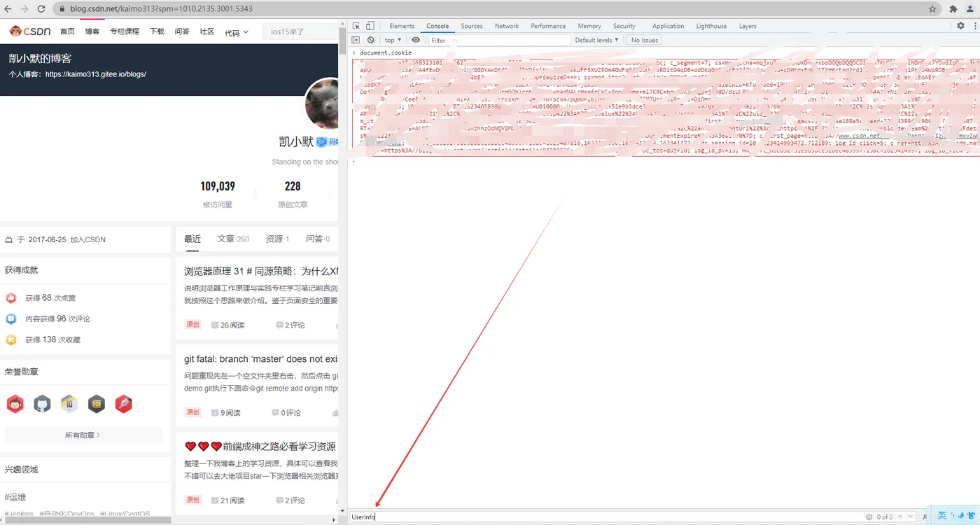The image size is (980, 525).
Task: Bookmark the page with the star icon
Action: (932, 9)
